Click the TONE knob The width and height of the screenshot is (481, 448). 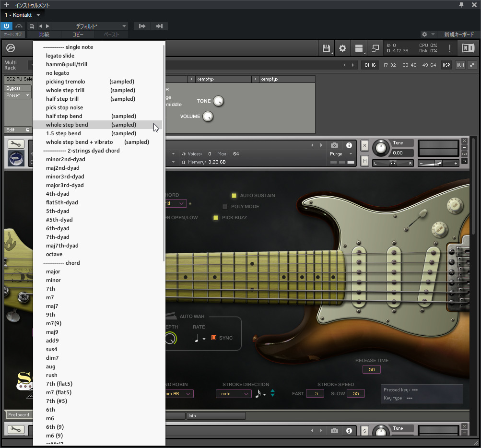coord(218,101)
